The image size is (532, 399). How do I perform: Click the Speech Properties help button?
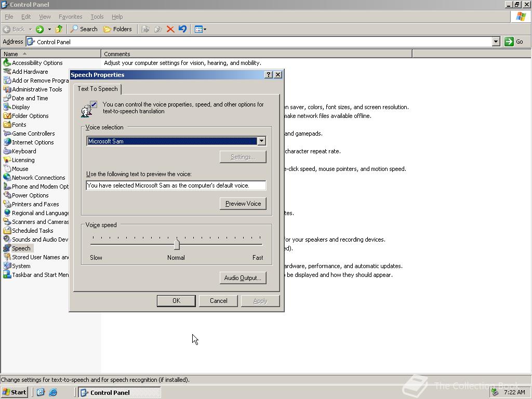pos(269,75)
